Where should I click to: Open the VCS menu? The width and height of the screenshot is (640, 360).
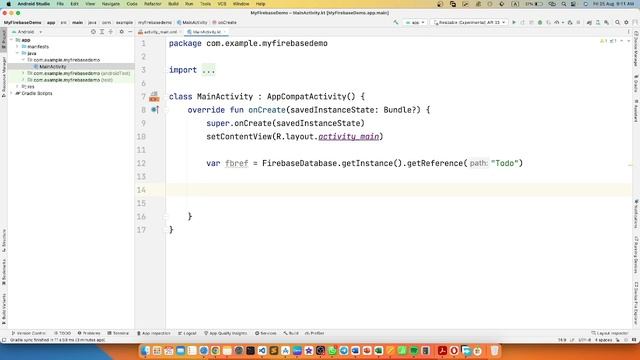pos(222,4)
